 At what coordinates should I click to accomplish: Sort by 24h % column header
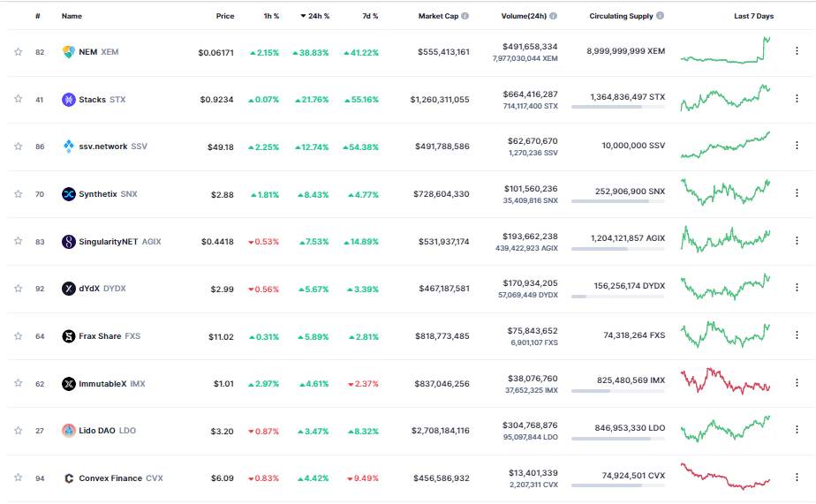[x=315, y=16]
